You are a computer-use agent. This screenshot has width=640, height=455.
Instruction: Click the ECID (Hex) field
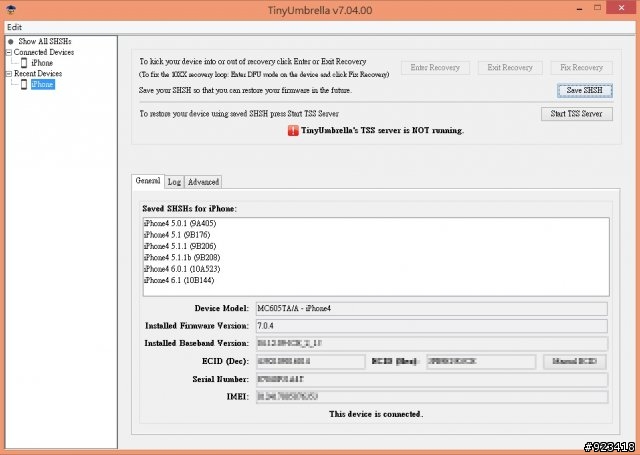[481, 362]
